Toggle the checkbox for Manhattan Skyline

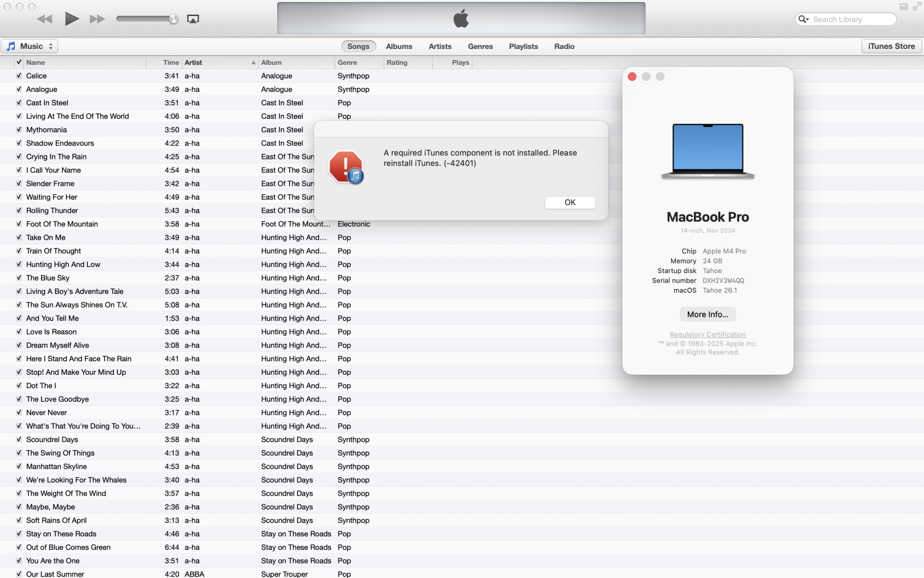(19, 467)
